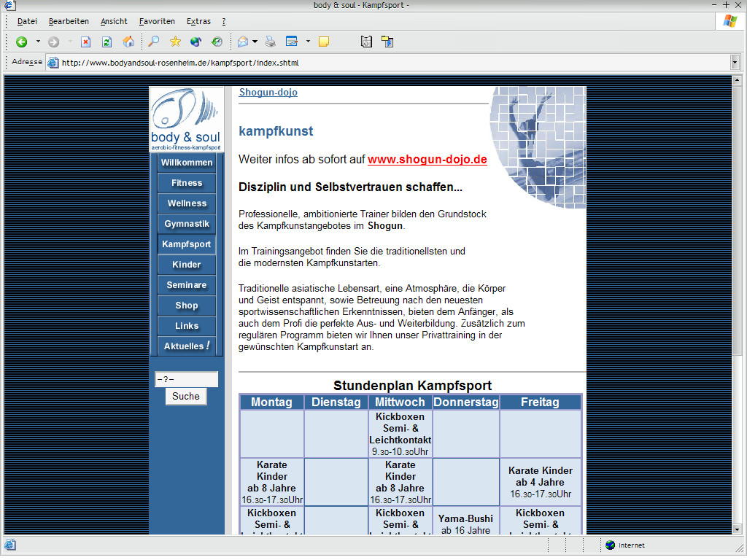Open the History clock icon

217,42
